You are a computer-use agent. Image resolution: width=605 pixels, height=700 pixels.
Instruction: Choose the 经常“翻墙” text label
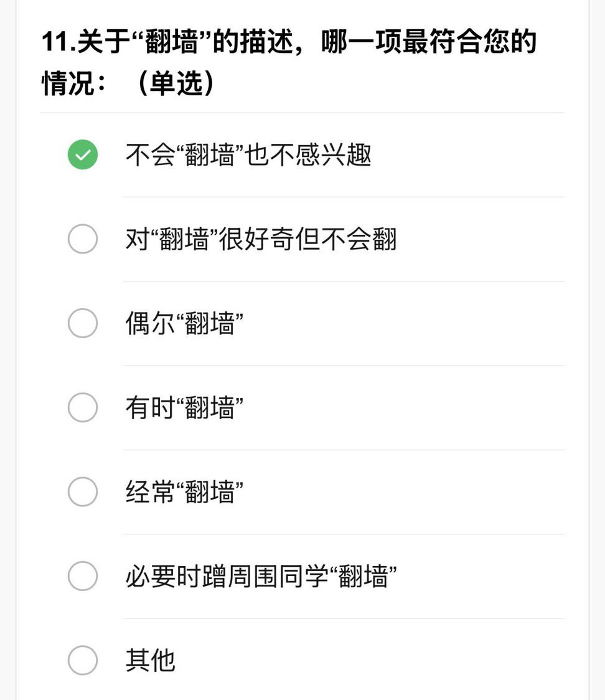click(x=184, y=492)
